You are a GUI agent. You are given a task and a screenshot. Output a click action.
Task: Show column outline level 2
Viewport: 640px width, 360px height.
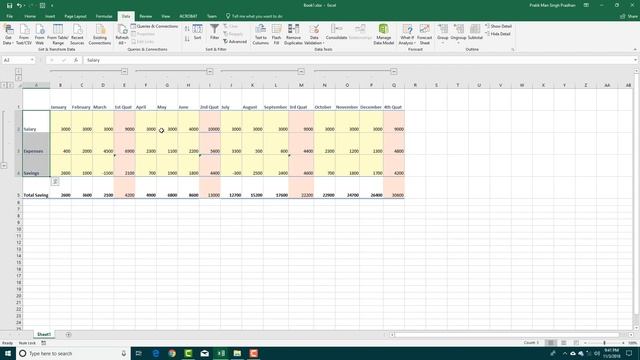18,77
